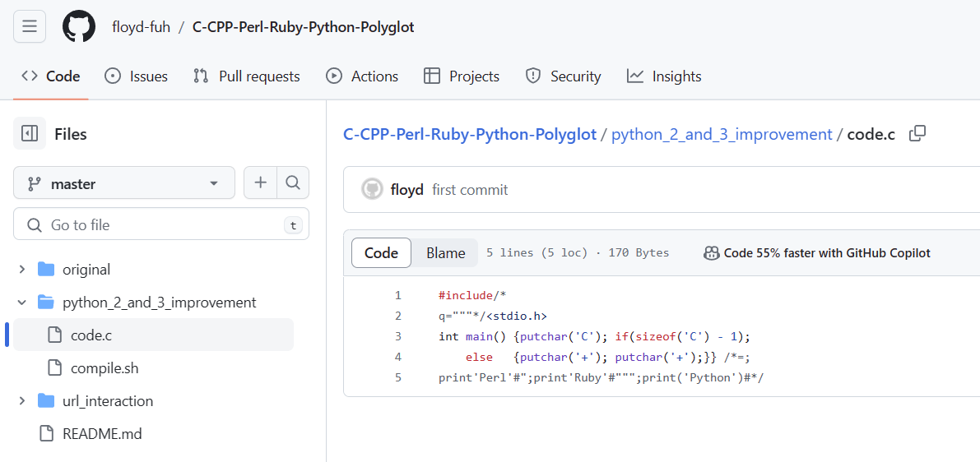Copy the file path with copy icon
Viewport: 980px width, 462px height.
pos(917,134)
